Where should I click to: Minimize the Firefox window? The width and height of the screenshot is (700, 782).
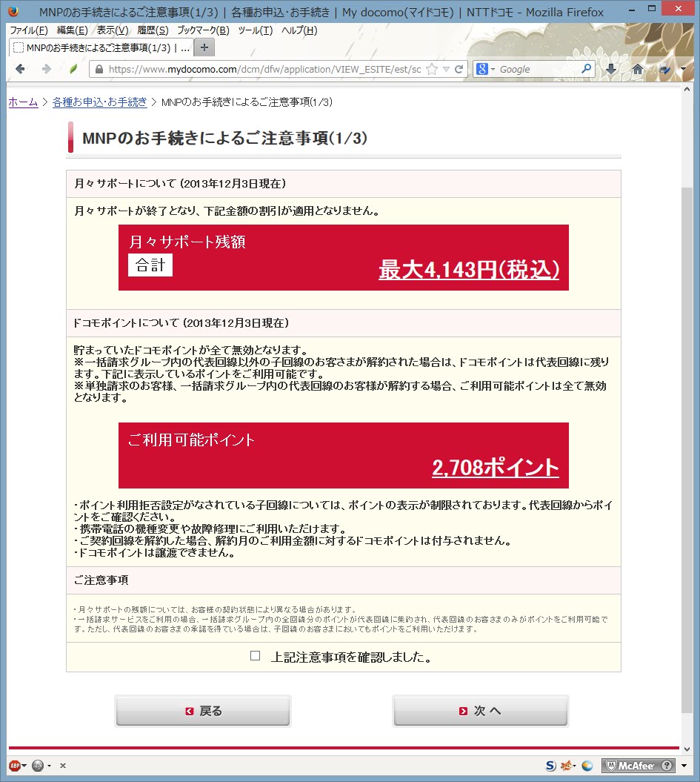632,9
